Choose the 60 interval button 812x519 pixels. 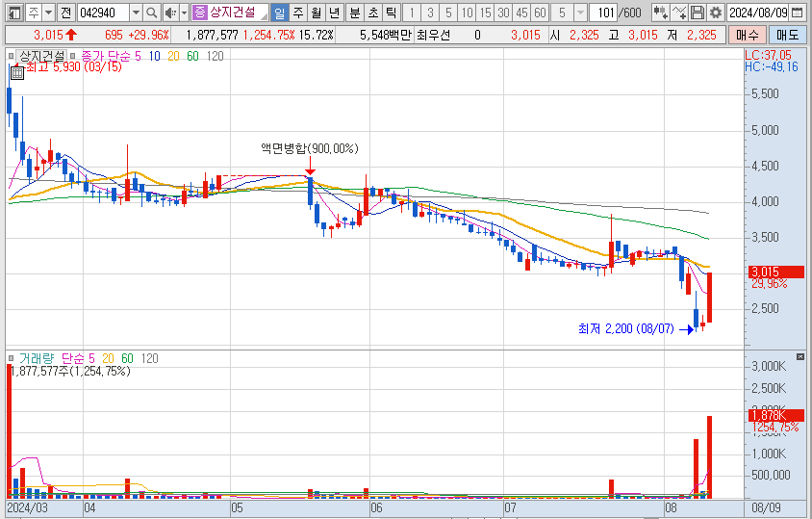coord(540,13)
